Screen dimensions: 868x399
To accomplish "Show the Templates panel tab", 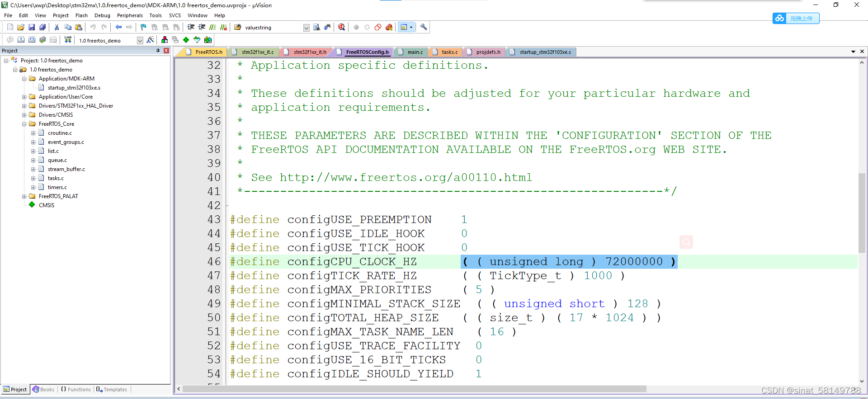I will point(112,389).
